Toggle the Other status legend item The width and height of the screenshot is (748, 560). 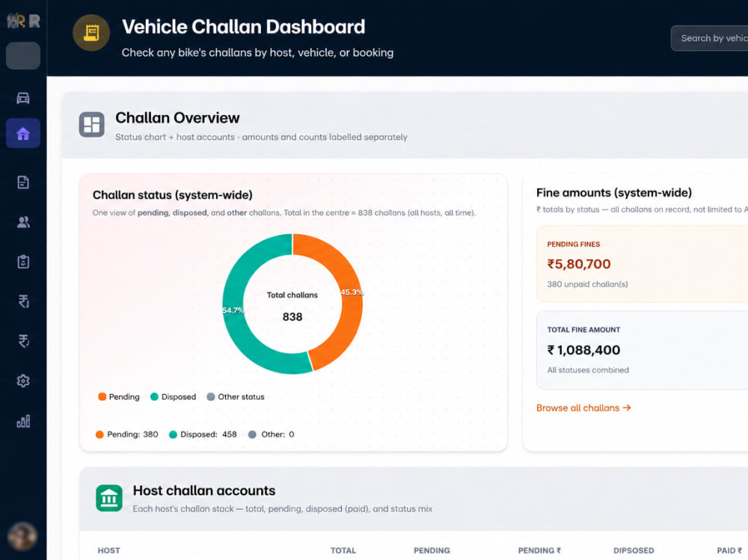pyautogui.click(x=236, y=397)
